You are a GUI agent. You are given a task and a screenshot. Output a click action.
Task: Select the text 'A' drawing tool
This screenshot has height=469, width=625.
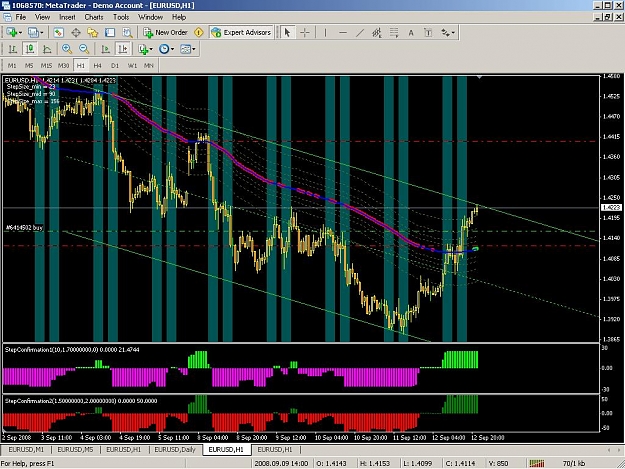click(411, 33)
